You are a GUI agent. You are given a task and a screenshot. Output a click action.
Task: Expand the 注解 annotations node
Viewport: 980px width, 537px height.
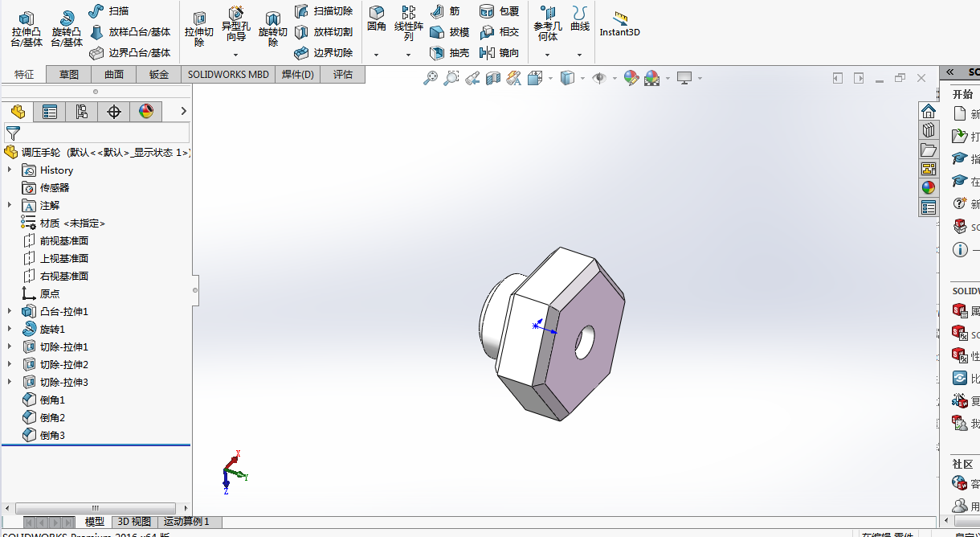(x=10, y=205)
